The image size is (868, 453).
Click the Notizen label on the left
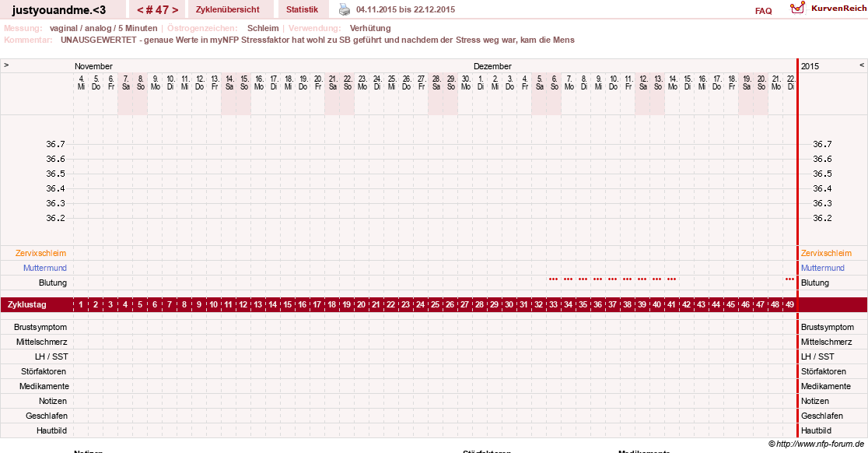point(53,401)
